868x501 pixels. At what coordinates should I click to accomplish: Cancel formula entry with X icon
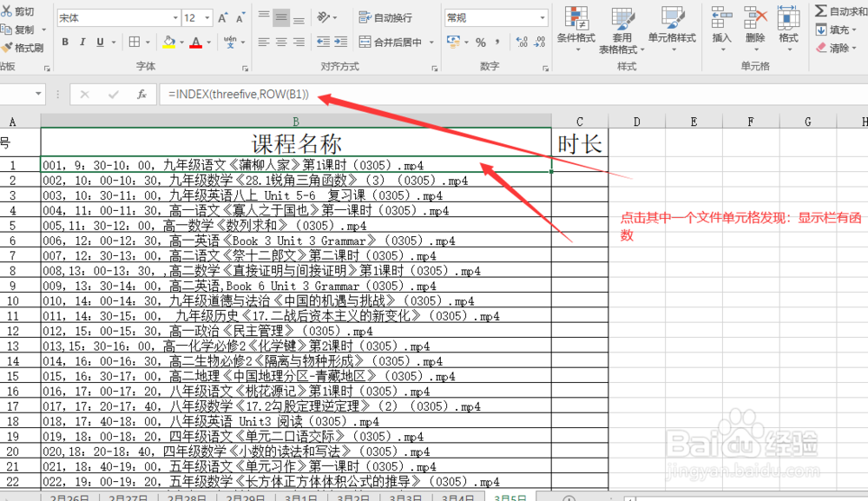click(84, 94)
